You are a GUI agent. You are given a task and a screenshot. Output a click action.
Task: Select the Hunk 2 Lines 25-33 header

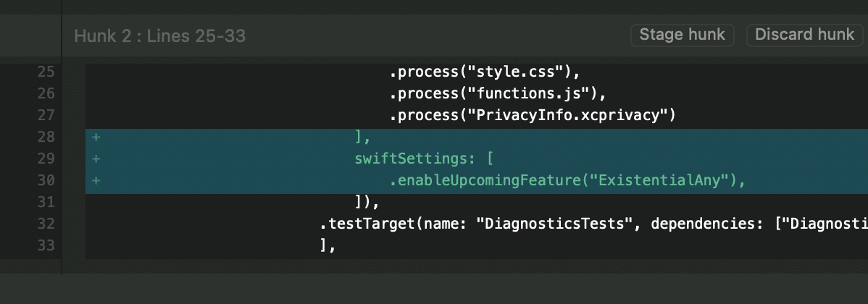click(x=159, y=35)
